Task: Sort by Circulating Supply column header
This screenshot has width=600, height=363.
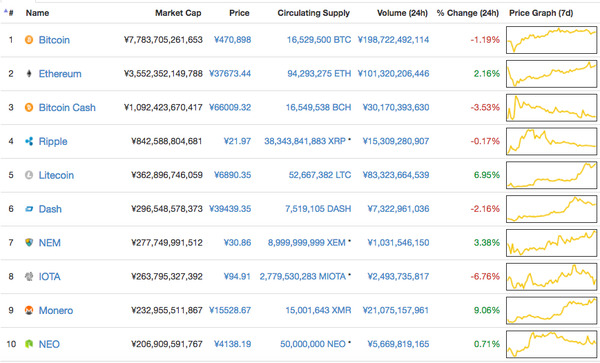Action: [314, 13]
